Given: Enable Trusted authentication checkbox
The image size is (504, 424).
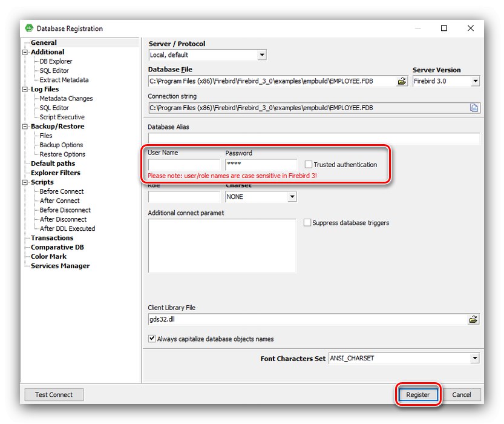Looking at the screenshot, I should coord(308,164).
